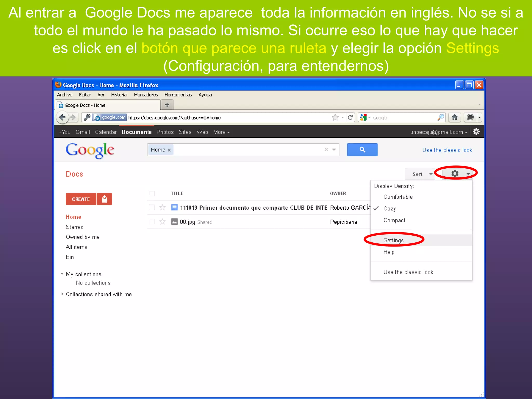Open the Archivo menu
Screen dimensions: 532x399
pos(65,95)
